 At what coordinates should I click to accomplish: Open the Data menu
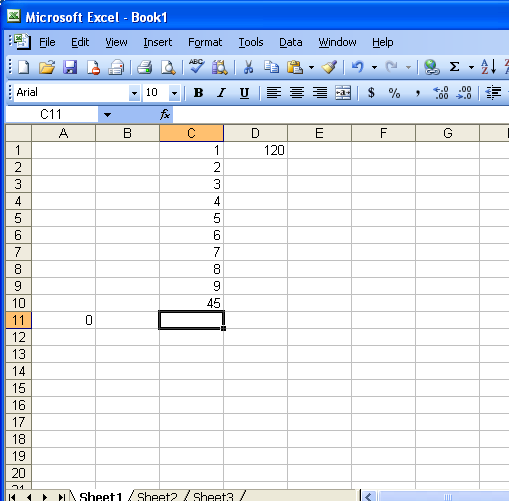(291, 42)
